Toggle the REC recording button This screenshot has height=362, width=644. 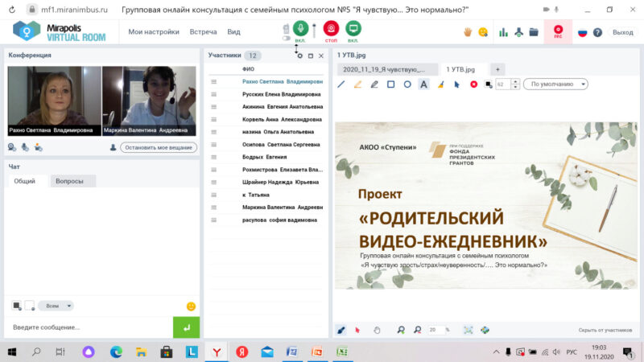point(558,31)
